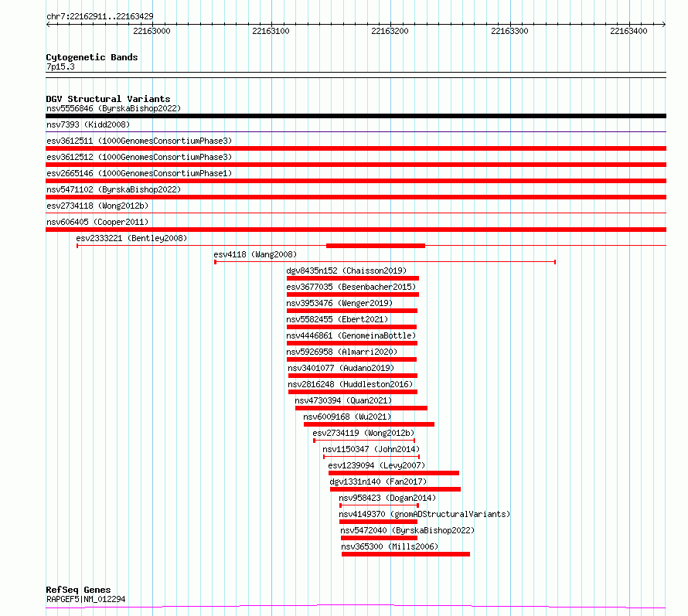
Task: Click nsv365300 (Mills2006) label
Action: (390, 546)
